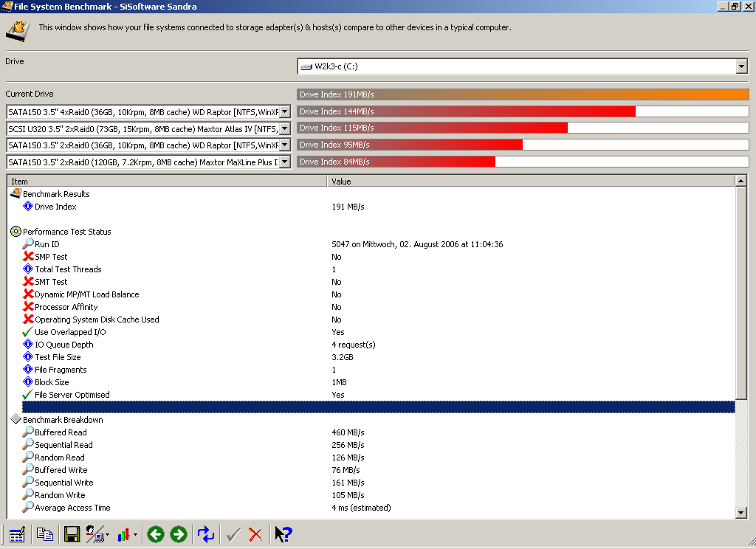Click the magnifier icon next to Run ID
This screenshot has width=756, height=549.
pos(28,244)
